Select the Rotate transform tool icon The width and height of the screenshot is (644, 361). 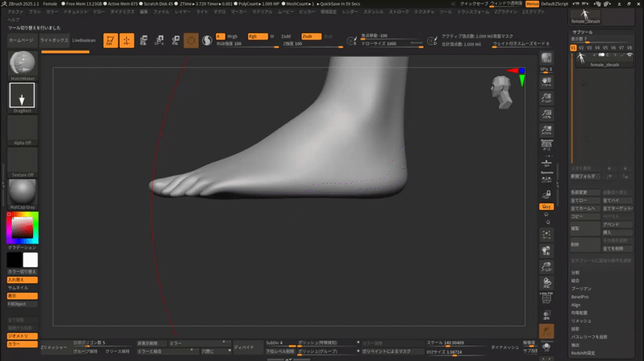coord(175,41)
